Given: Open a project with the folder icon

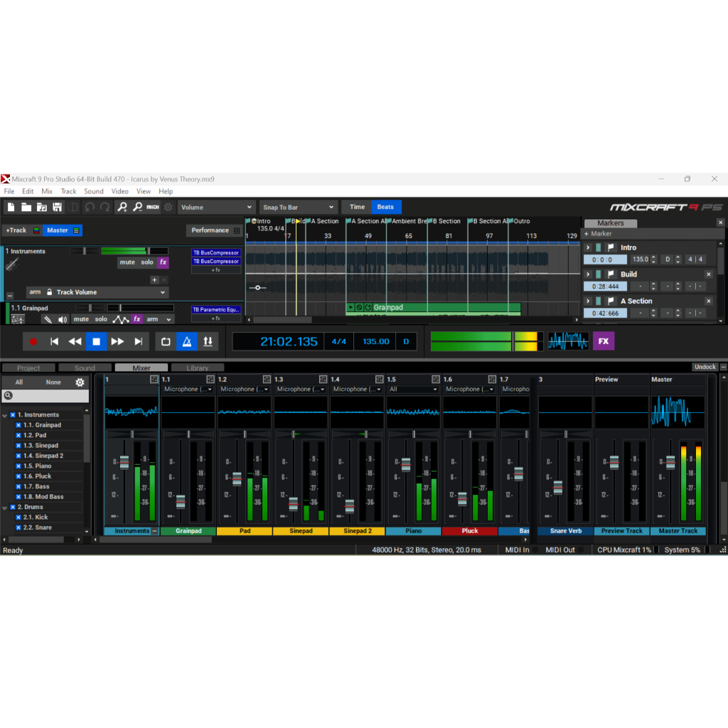Looking at the screenshot, I should pos(26,207).
